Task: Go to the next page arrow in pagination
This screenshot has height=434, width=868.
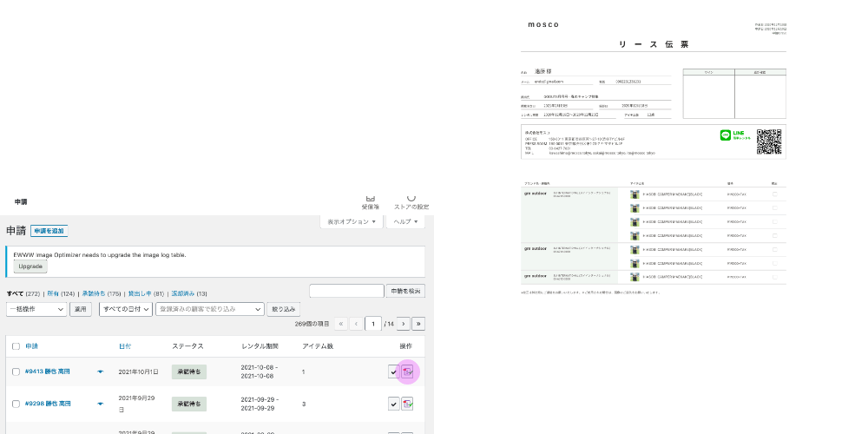Action: coord(402,324)
